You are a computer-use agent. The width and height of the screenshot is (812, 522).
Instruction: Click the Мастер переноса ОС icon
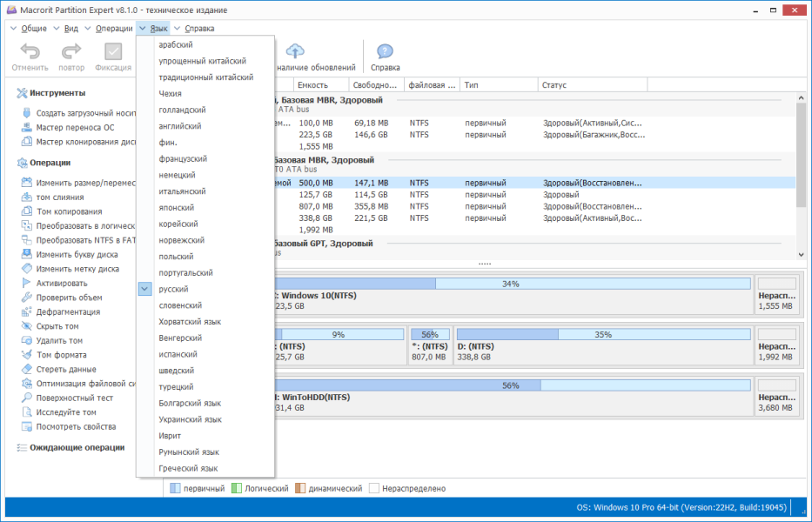[26, 127]
